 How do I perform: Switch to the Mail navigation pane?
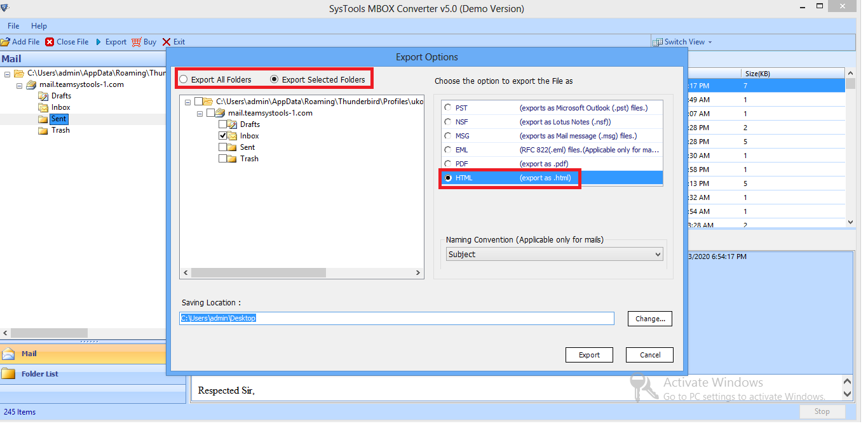(83, 354)
